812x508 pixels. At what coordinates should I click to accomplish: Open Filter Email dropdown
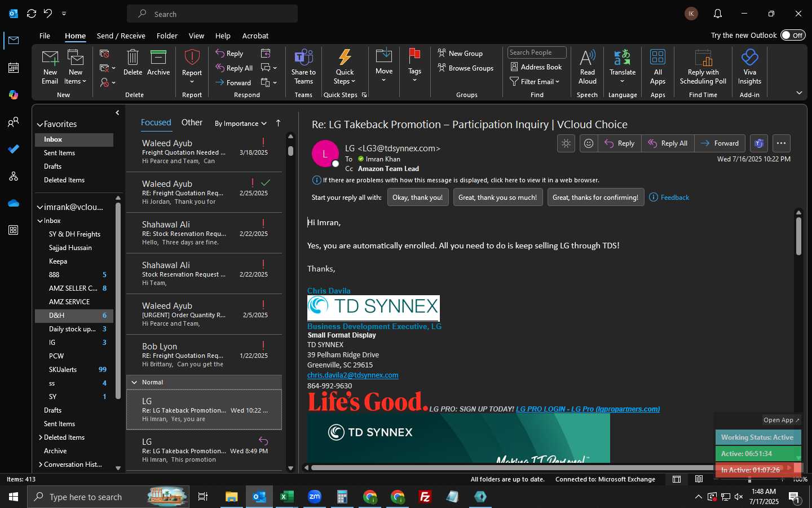(x=535, y=82)
